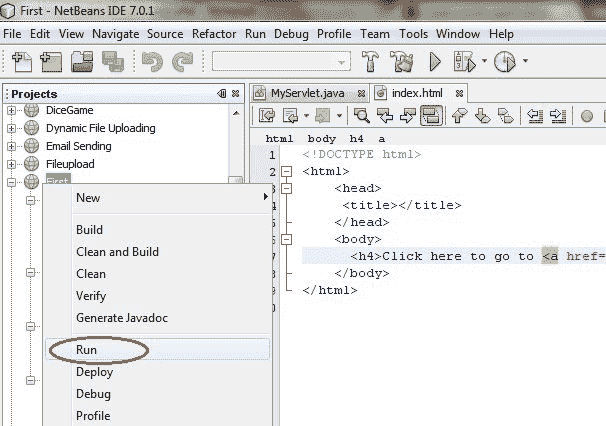The height and width of the screenshot is (426, 606).
Task: Open the Tools menu
Action: coord(413,34)
